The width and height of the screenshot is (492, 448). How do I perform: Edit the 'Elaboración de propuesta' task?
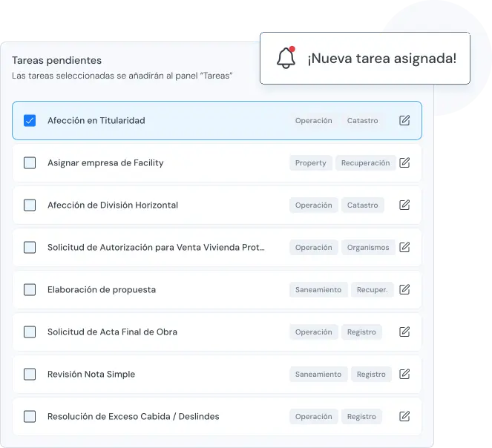[404, 289]
